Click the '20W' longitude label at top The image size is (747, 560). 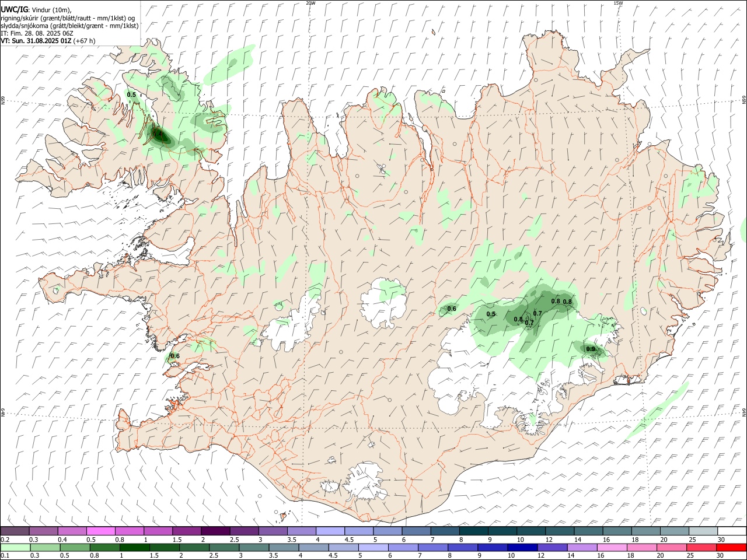311,3
